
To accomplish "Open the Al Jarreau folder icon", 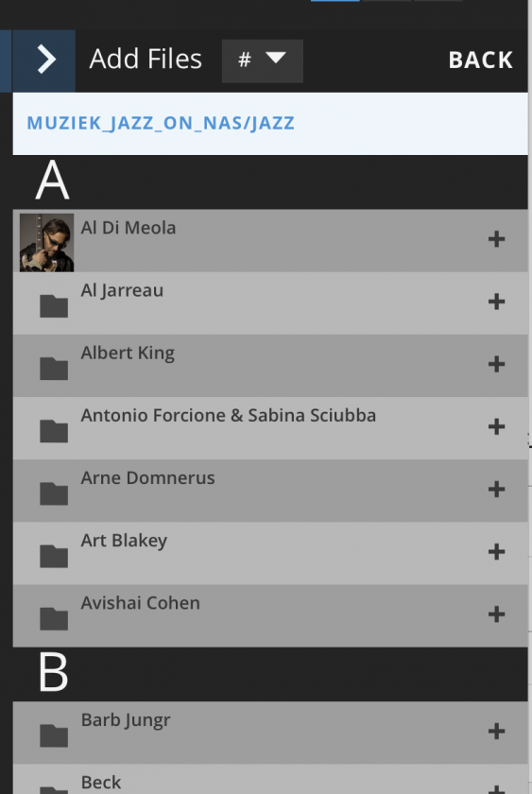I will 54,306.
